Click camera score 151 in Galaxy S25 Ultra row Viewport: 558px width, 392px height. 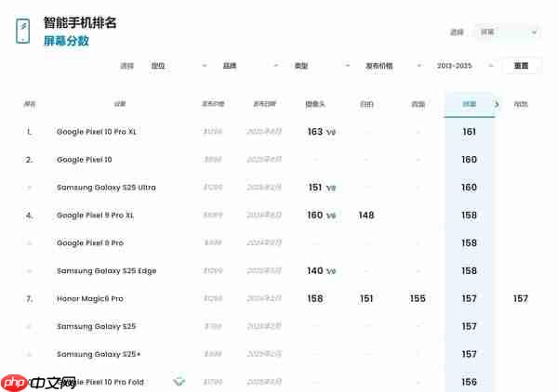pos(315,188)
